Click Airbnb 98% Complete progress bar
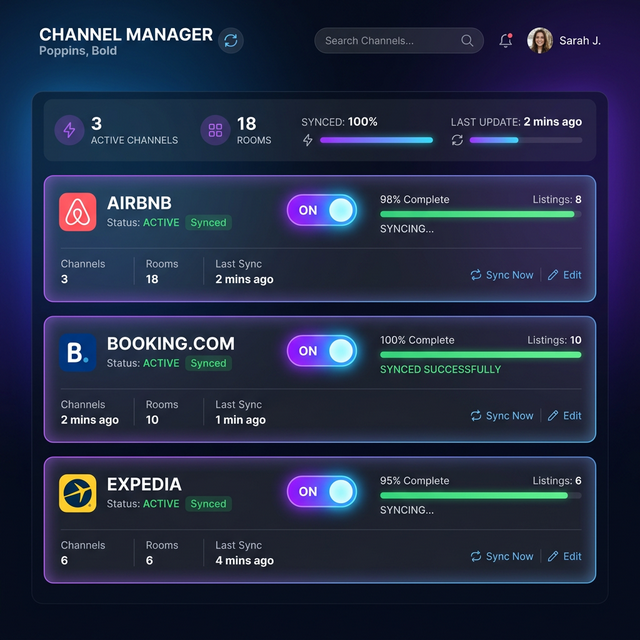This screenshot has height=640, width=640. (x=481, y=214)
